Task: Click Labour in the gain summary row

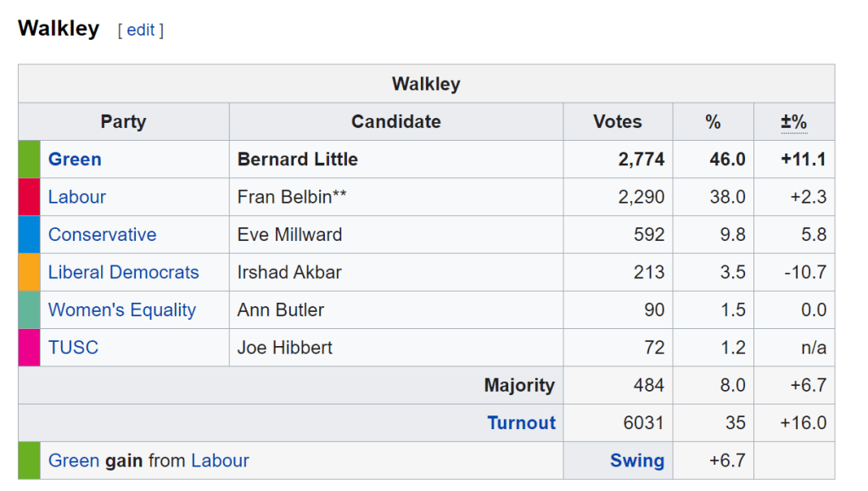Action: coord(220,460)
